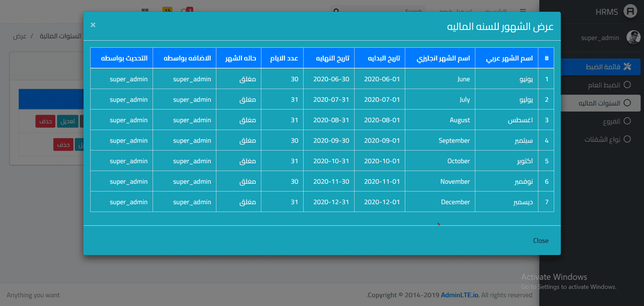Click اسم الشهر عربي column header
Screen dimensions: 644x306
506,58
